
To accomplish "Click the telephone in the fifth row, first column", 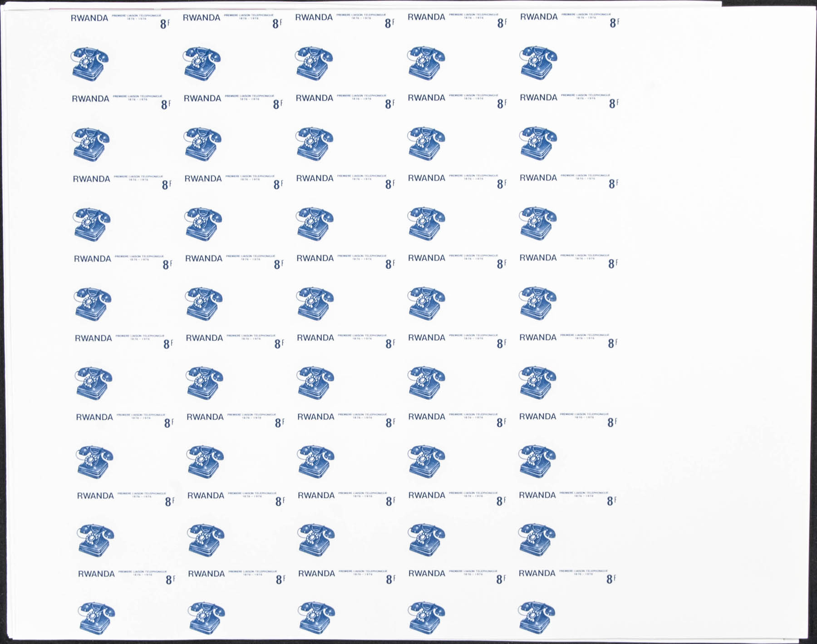I will (x=94, y=383).
